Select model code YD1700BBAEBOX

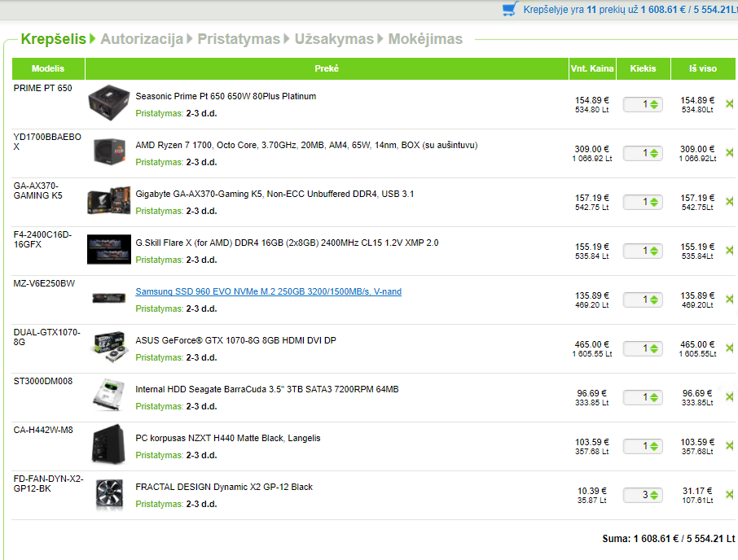(47, 142)
